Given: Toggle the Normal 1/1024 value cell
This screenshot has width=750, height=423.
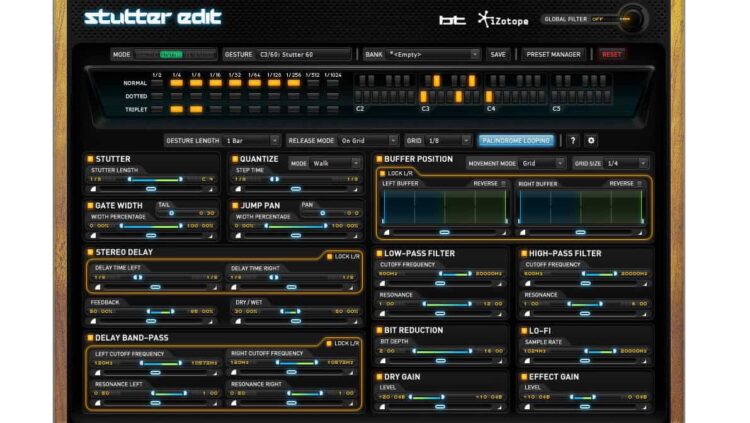Looking at the screenshot, I should point(332,83).
